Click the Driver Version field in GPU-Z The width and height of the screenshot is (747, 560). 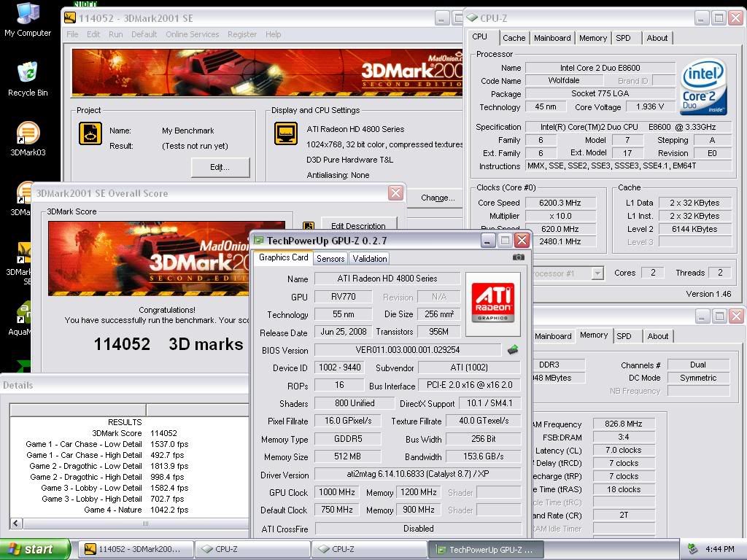[417, 474]
